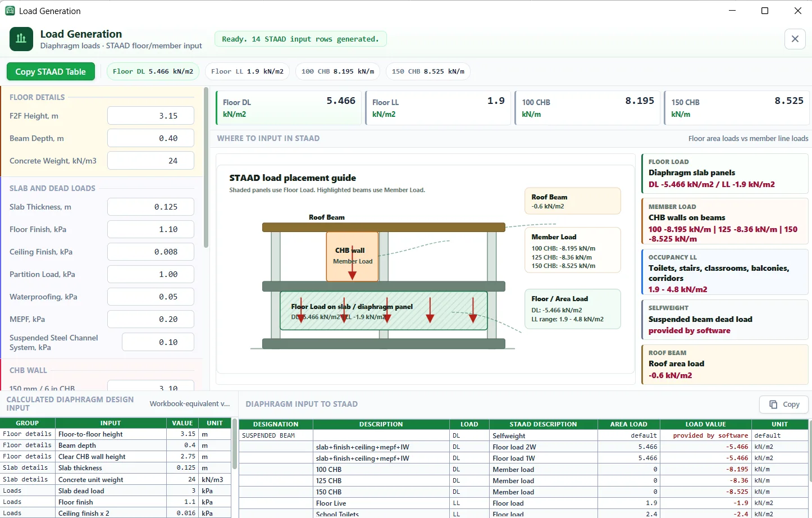Select the 100 CHB 8.195 kN/m chip
Viewport: 812px width, 518px height.
(337, 71)
